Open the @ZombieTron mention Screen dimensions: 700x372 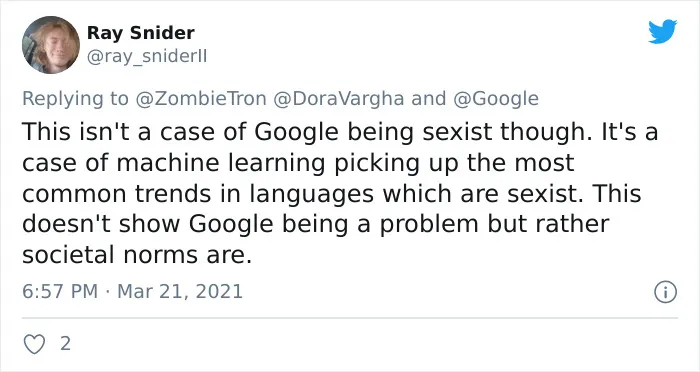click(201, 99)
